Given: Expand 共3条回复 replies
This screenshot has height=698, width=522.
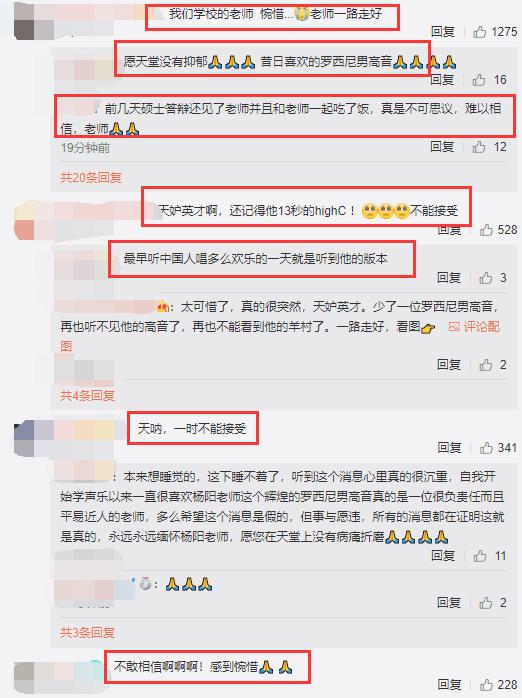Looking at the screenshot, I should point(88,632).
